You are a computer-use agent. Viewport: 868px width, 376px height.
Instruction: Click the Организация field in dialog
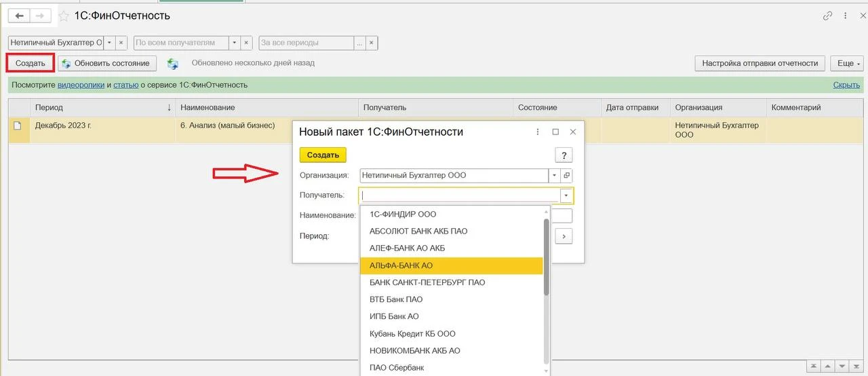tap(454, 175)
